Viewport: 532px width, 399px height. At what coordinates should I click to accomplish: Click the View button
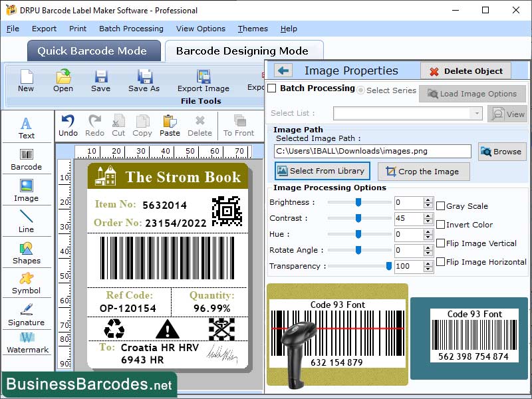pos(507,114)
